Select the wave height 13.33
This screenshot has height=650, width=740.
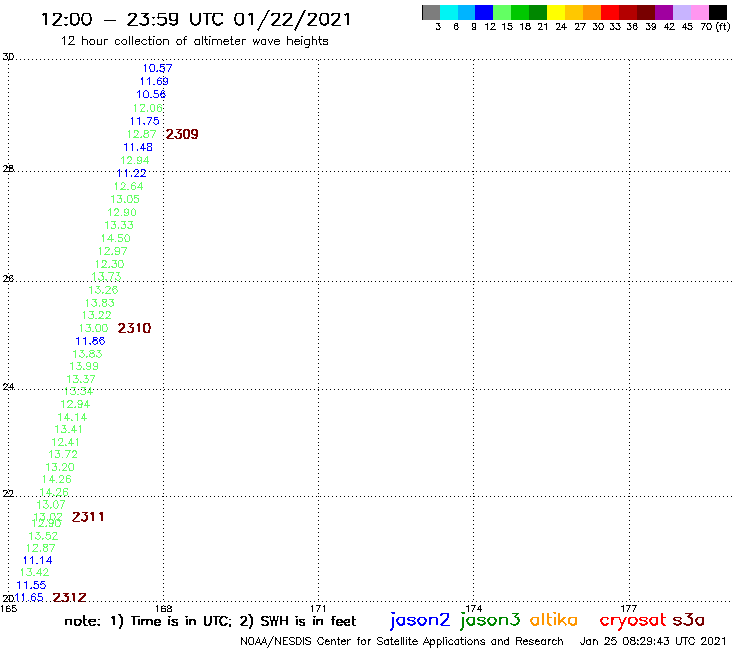click(119, 225)
